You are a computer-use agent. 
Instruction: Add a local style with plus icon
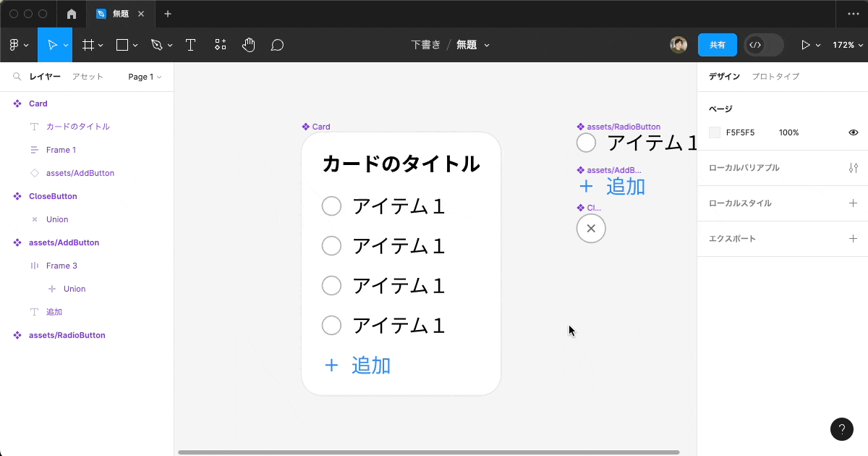click(854, 203)
